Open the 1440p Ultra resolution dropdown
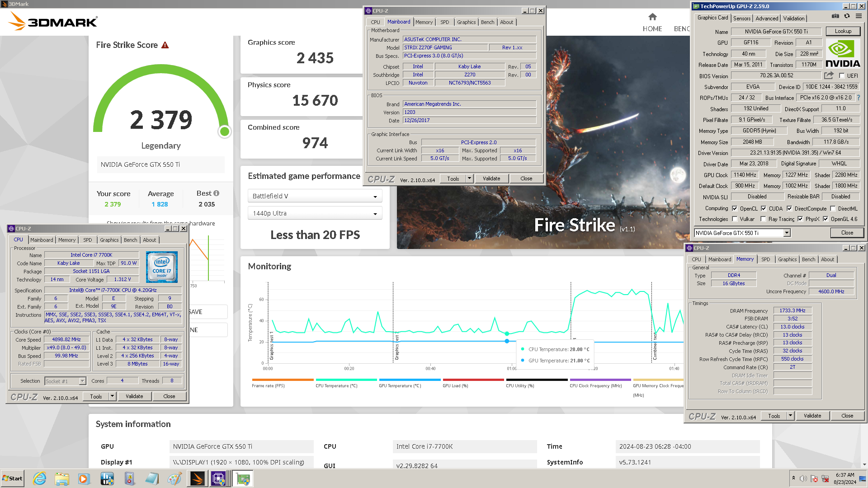The width and height of the screenshot is (868, 488). pyautogui.click(x=315, y=213)
